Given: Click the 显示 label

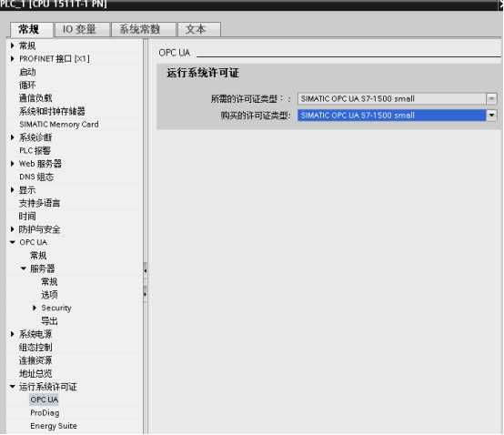Looking at the screenshot, I should (x=27, y=190).
